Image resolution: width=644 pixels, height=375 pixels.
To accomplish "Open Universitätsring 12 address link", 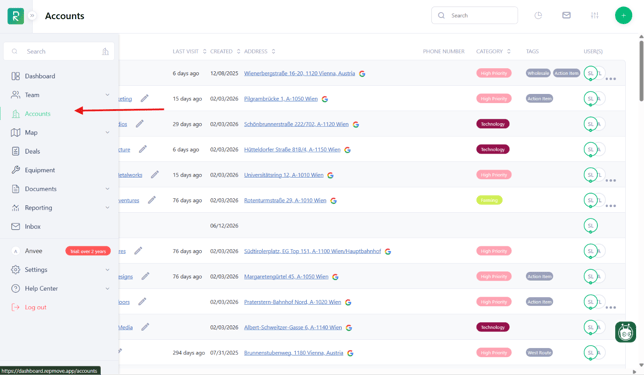I will coord(284,175).
